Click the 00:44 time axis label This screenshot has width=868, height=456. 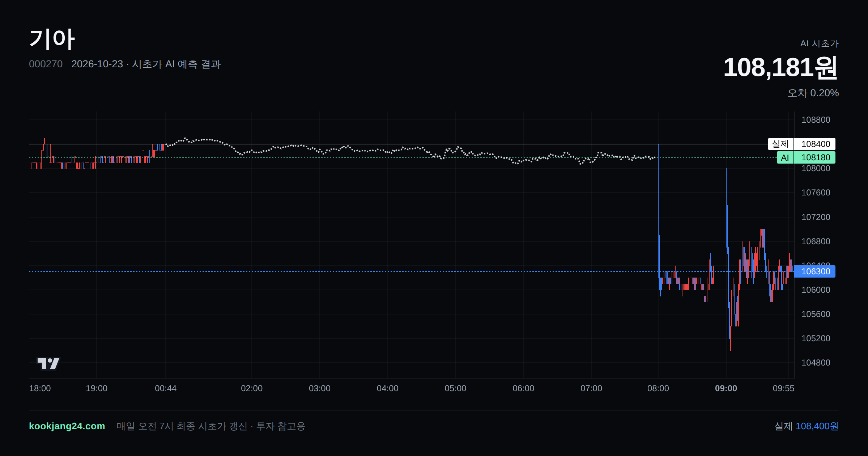coord(166,388)
